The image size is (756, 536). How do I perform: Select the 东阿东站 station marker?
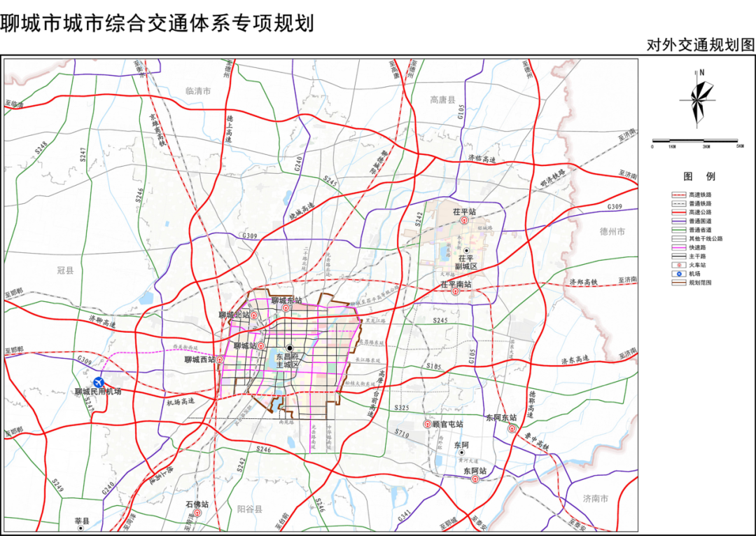click(x=513, y=427)
